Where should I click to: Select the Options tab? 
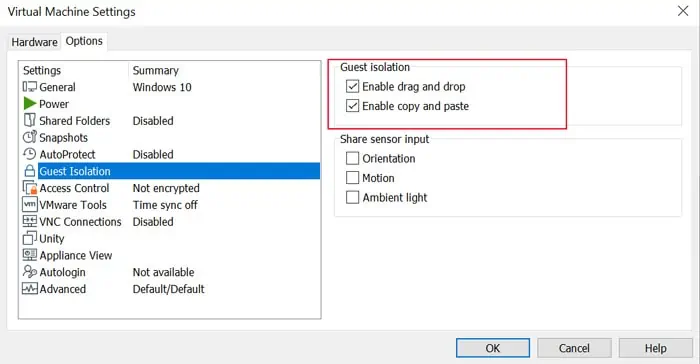pos(84,41)
